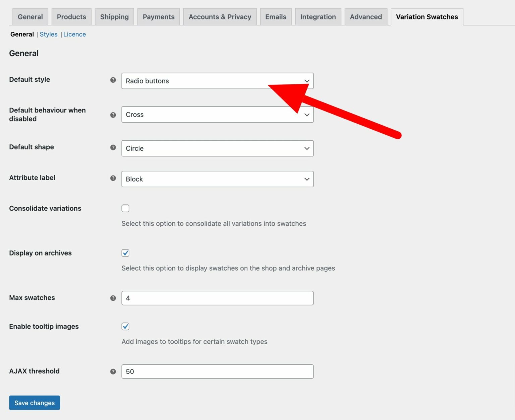The height and width of the screenshot is (420, 515).
Task: Enable the Consolidate variations checkbox
Action: pos(125,208)
